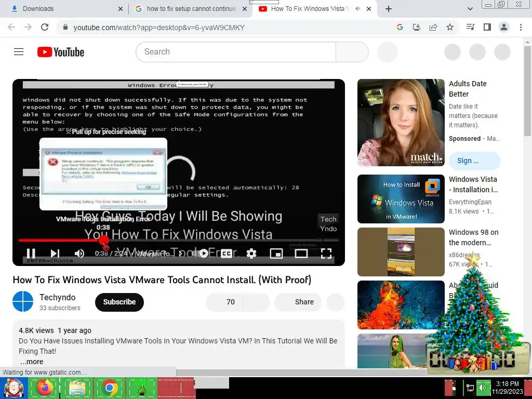Open Chrome three-dot menu

click(521, 27)
